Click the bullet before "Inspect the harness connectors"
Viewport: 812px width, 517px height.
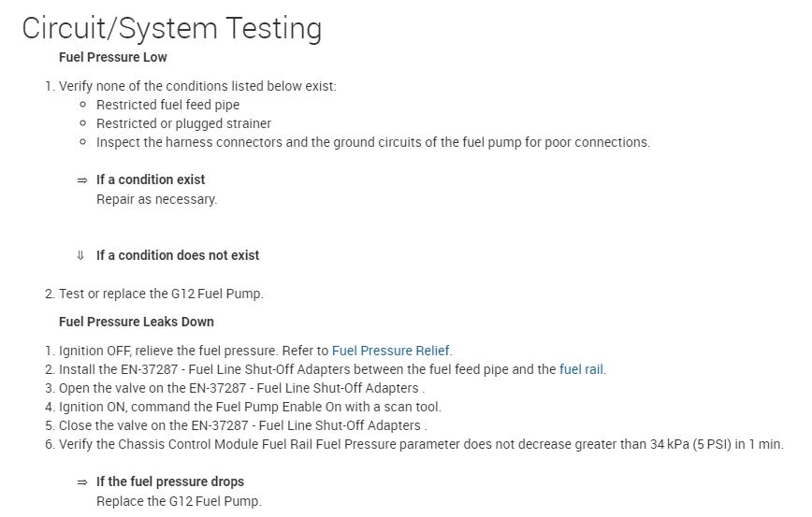point(83,142)
